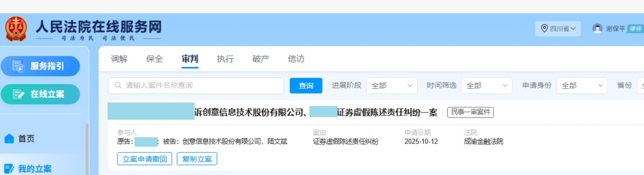Click the court name 成渝金融法院

tap(484, 142)
